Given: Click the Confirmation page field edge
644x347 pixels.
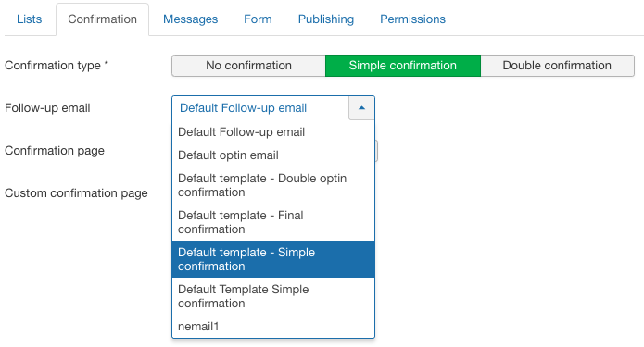Looking at the screenshot, I should [x=376, y=151].
